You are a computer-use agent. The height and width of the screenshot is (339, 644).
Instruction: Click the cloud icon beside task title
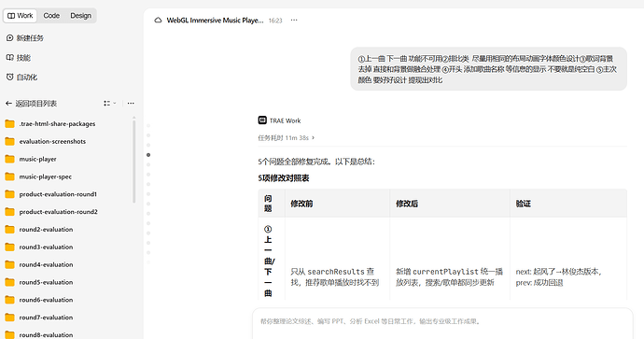click(x=158, y=21)
